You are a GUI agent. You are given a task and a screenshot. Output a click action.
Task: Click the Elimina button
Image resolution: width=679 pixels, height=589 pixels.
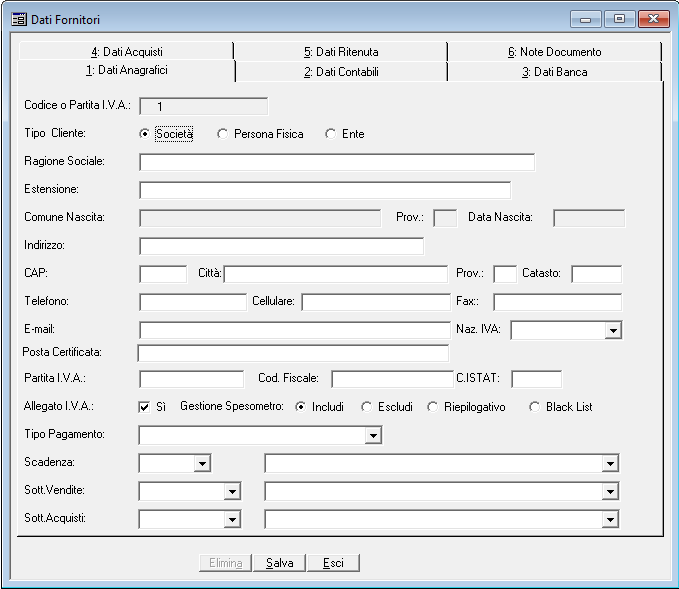tap(225, 563)
